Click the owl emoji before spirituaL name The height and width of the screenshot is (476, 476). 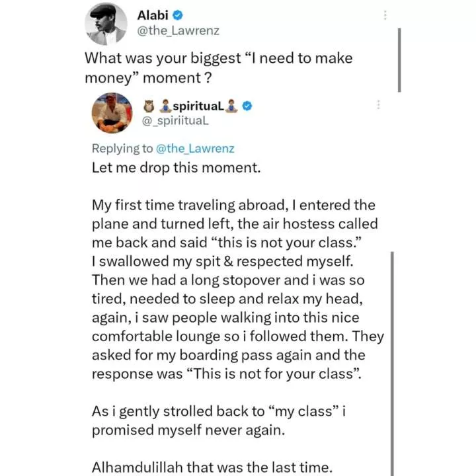click(149, 106)
